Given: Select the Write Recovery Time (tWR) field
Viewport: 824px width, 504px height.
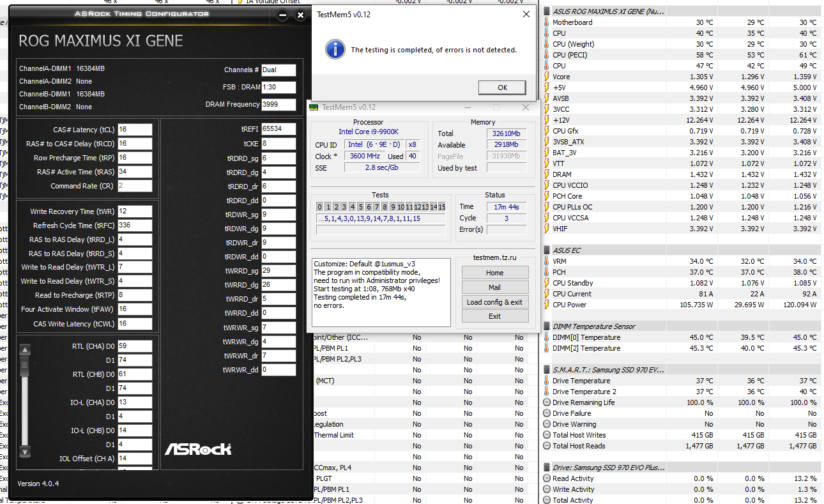Looking at the screenshot, I should pyautogui.click(x=135, y=211).
